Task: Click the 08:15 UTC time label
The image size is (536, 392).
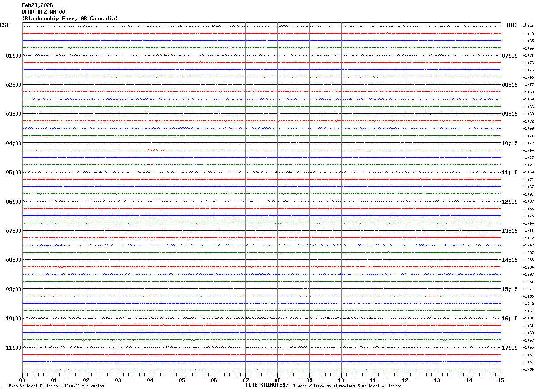Action: point(510,85)
